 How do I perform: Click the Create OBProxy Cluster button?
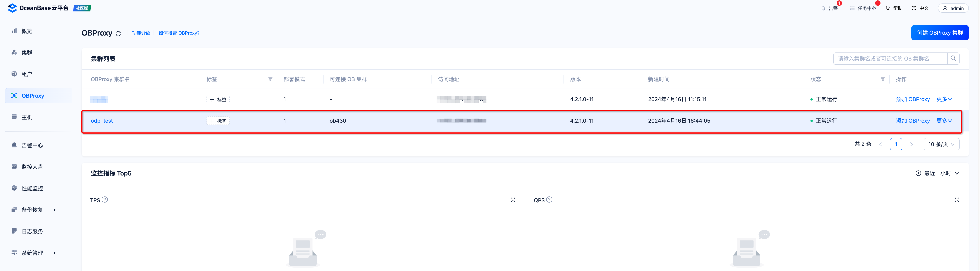pyautogui.click(x=940, y=33)
